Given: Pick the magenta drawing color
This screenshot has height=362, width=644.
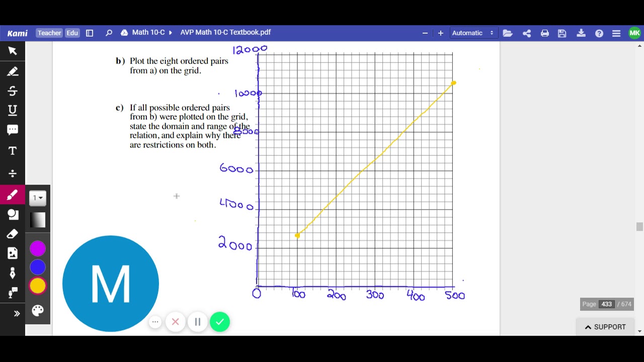Looking at the screenshot, I should pos(38,248).
